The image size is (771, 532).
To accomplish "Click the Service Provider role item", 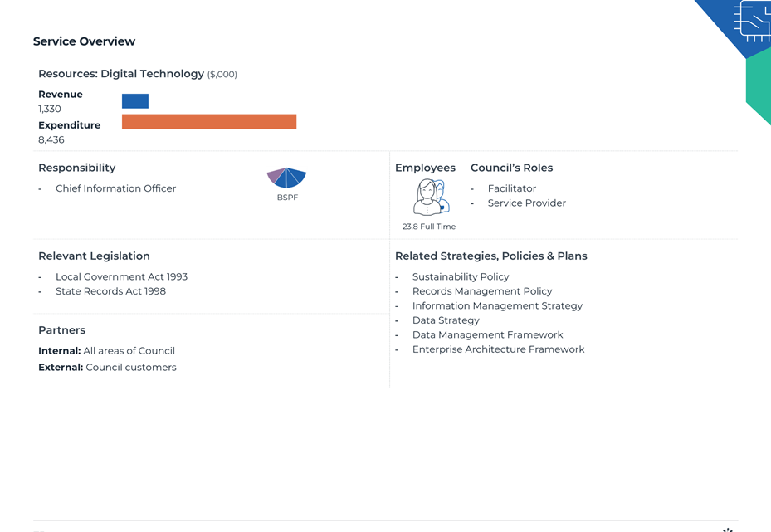I will coord(527,203).
